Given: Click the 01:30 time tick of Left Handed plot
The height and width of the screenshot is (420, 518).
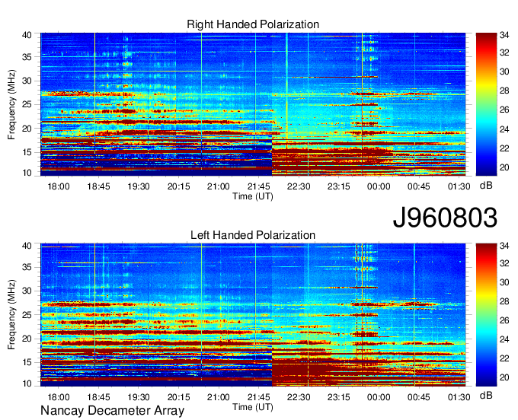Looking at the screenshot, I should click(x=459, y=397).
